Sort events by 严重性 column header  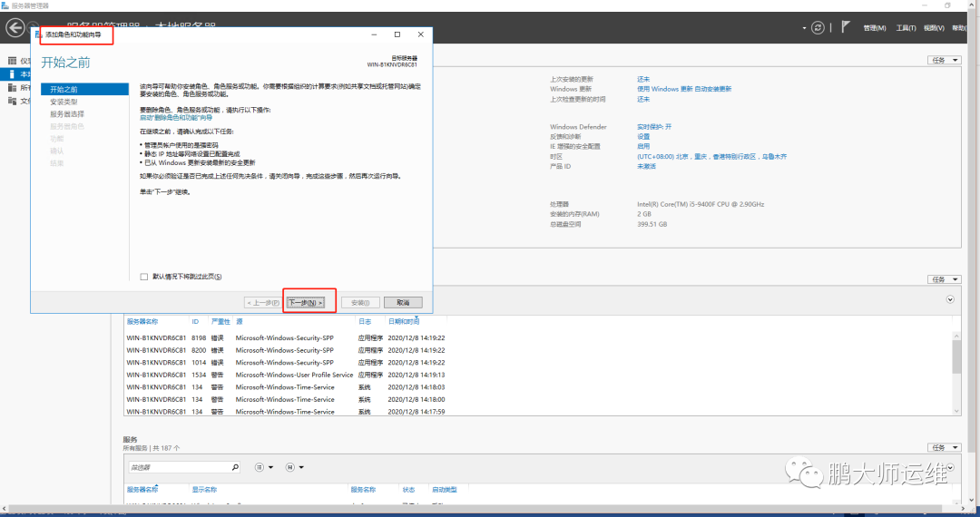[x=220, y=322]
